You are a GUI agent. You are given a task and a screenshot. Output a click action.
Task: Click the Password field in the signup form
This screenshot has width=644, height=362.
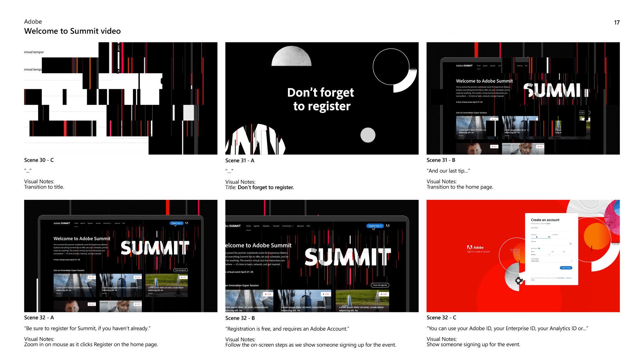(552, 243)
